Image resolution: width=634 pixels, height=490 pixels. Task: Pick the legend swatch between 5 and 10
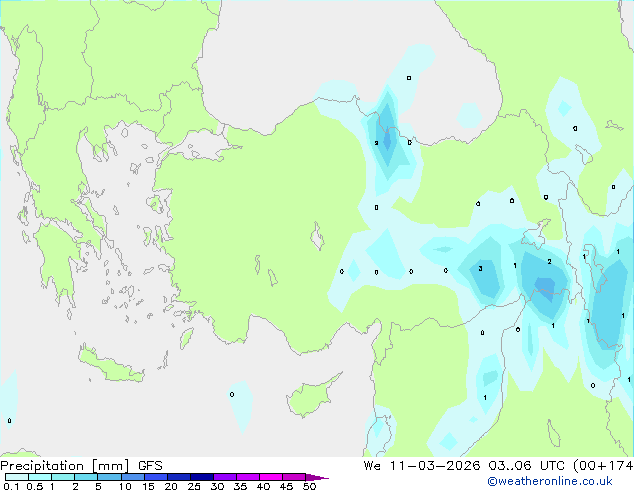pos(110,477)
